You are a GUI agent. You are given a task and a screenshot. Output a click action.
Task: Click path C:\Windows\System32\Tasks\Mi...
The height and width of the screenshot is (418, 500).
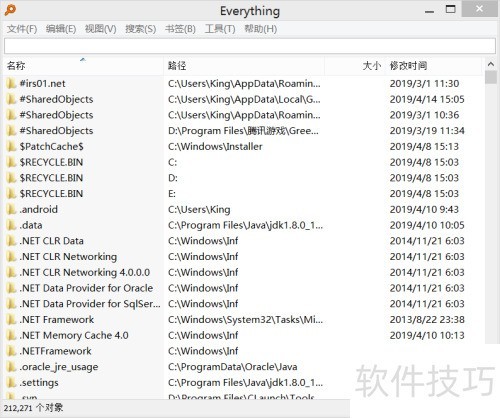point(245,319)
